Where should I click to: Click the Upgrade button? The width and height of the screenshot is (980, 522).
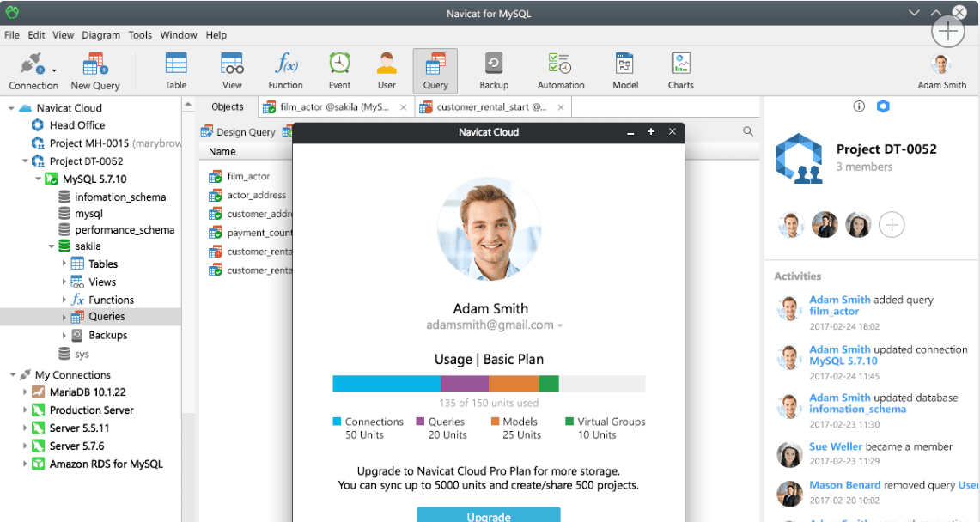[x=489, y=514]
